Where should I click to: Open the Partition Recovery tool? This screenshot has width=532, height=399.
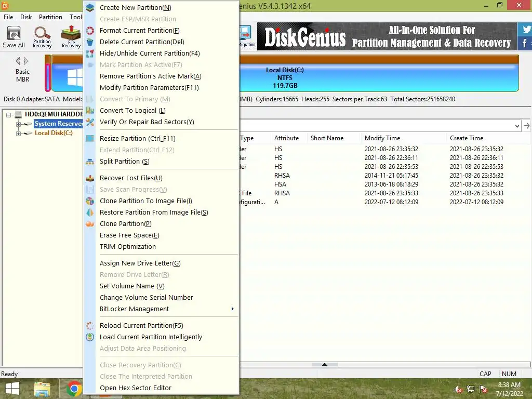(42, 37)
